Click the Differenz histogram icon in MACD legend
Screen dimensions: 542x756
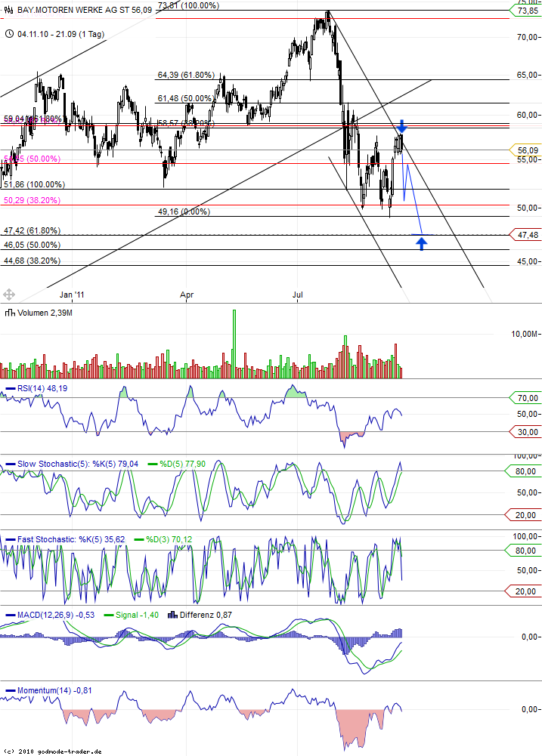click(x=172, y=615)
